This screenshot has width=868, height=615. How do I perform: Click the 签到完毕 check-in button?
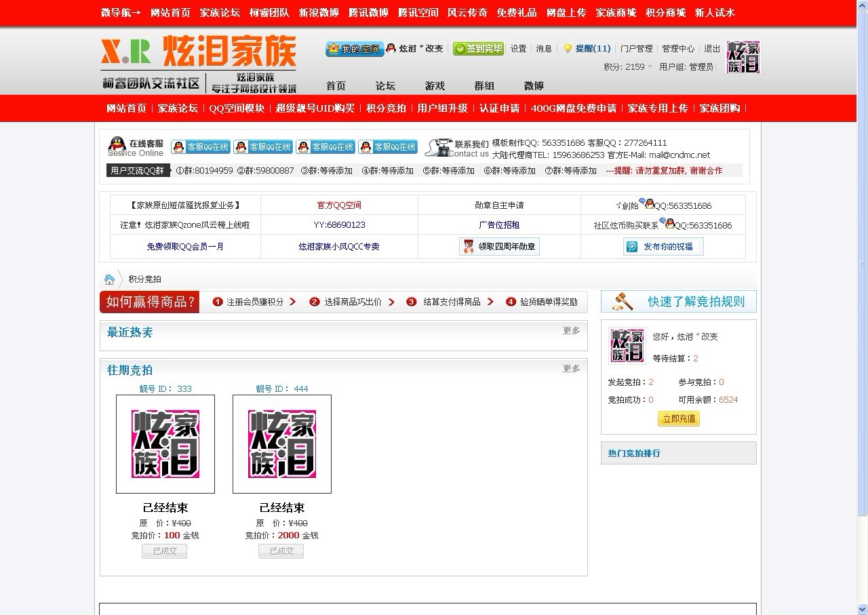pos(479,49)
